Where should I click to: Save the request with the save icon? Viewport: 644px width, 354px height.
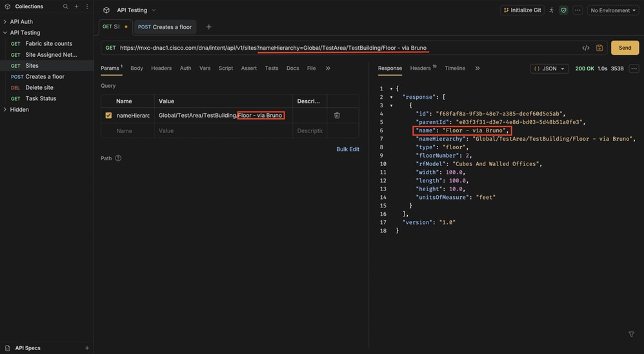pos(599,48)
